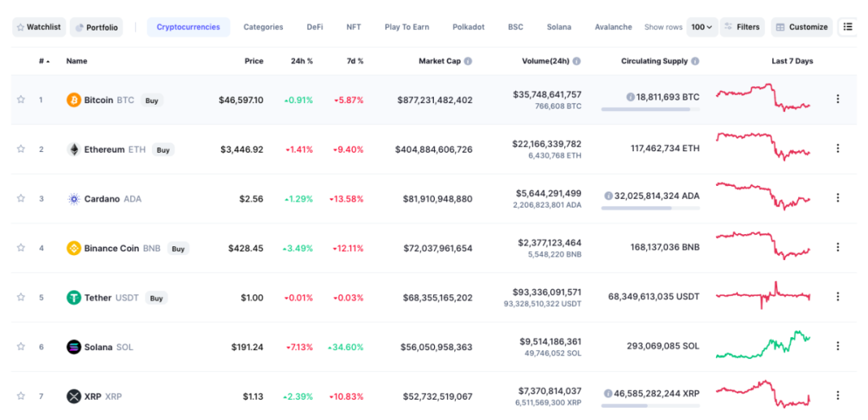Screen dimensions: 868x420
Task: Switch to list view layout icon
Action: pyautogui.click(x=847, y=27)
